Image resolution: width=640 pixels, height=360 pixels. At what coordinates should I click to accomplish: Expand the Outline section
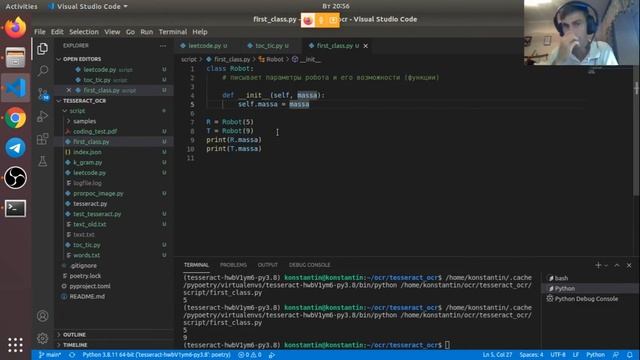coord(74,335)
